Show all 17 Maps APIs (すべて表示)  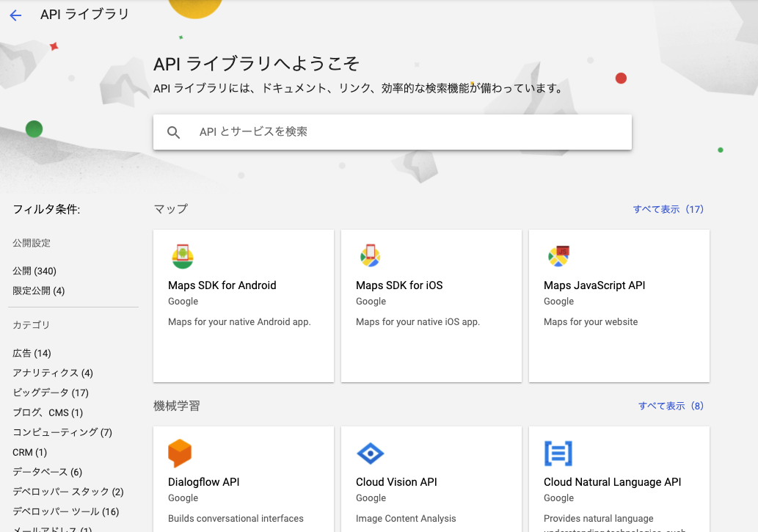click(x=668, y=209)
